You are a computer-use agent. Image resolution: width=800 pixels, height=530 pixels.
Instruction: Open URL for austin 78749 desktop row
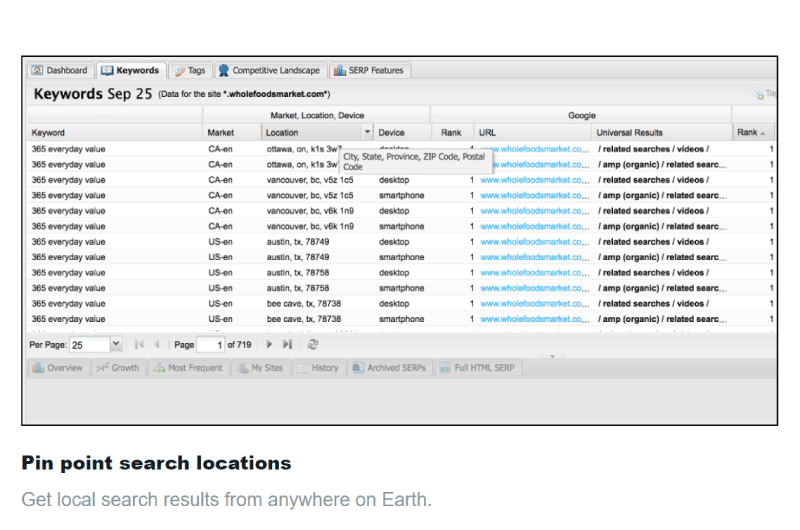tap(534, 242)
